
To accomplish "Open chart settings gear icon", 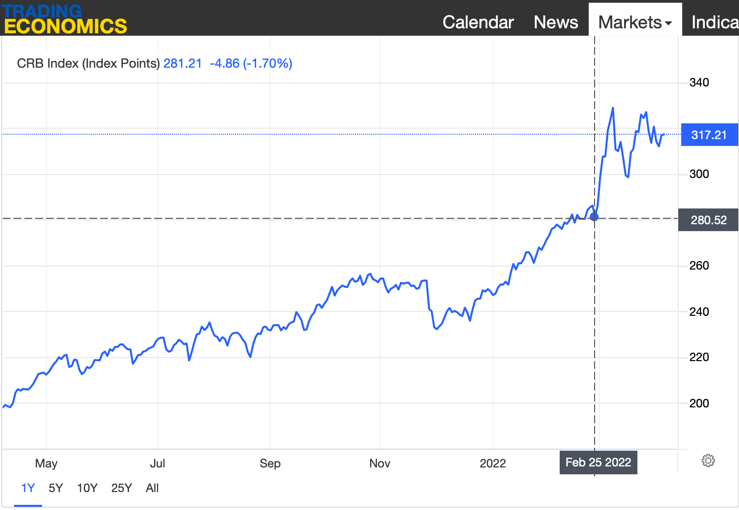I will click(708, 461).
